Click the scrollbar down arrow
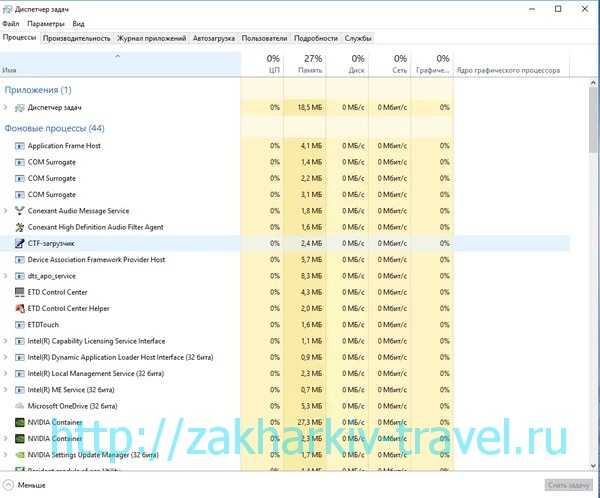Image resolution: width=600 pixels, height=498 pixels. (x=593, y=466)
